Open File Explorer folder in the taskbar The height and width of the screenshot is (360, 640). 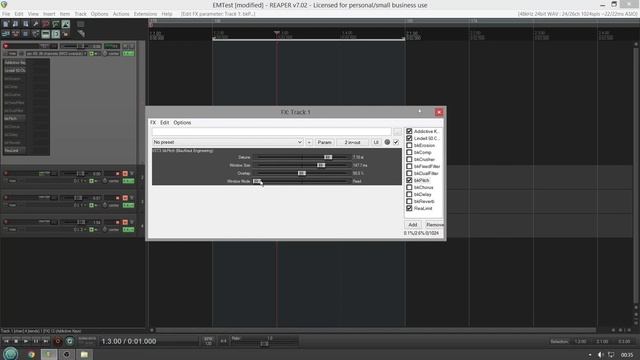84,354
